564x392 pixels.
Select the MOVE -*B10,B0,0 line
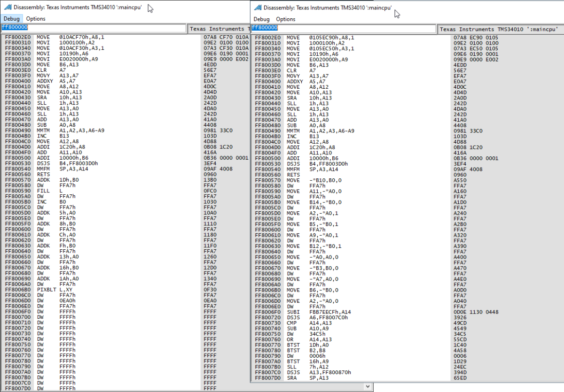(313, 180)
